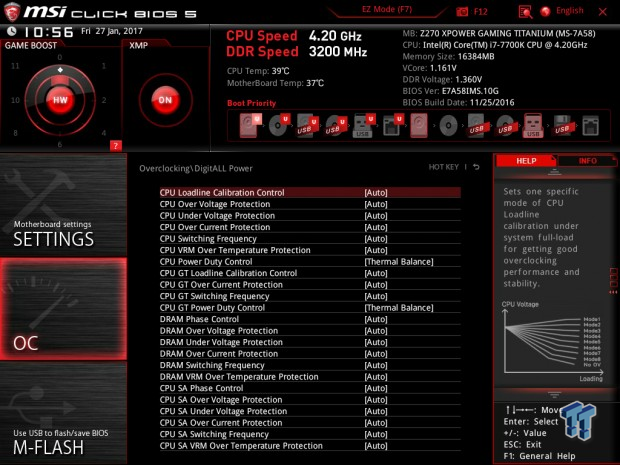This screenshot has height=465, width=620.
Task: Select the UEFI USB key boot device icon
Action: click(364, 125)
